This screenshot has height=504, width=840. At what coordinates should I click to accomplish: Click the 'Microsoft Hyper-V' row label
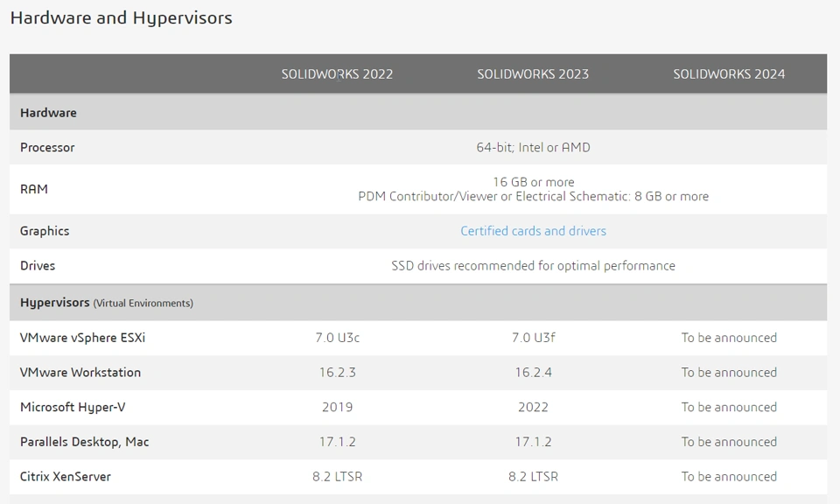pyautogui.click(x=73, y=407)
